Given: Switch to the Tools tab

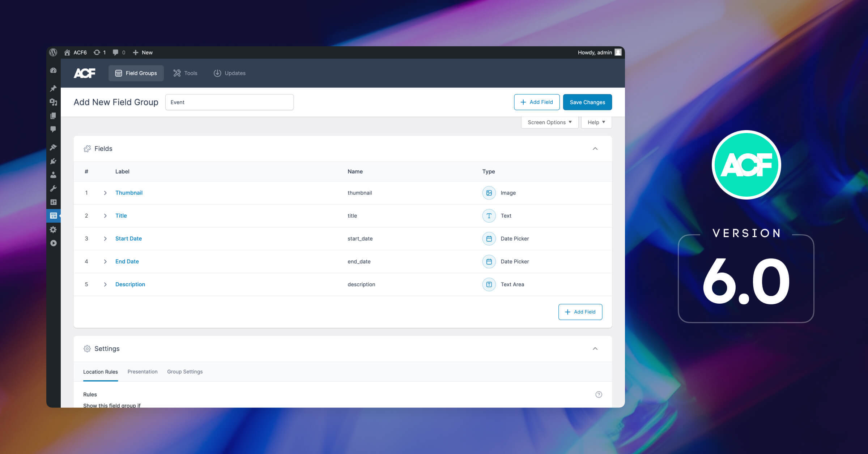Looking at the screenshot, I should click(185, 73).
